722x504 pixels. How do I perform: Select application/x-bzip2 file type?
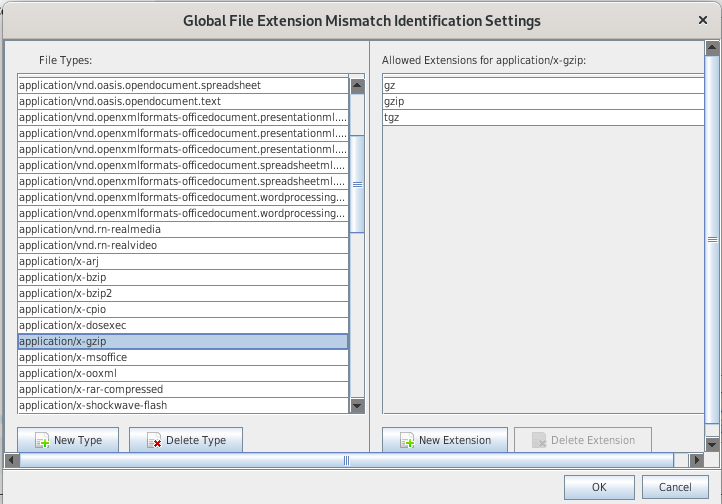pyautogui.click(x=183, y=294)
